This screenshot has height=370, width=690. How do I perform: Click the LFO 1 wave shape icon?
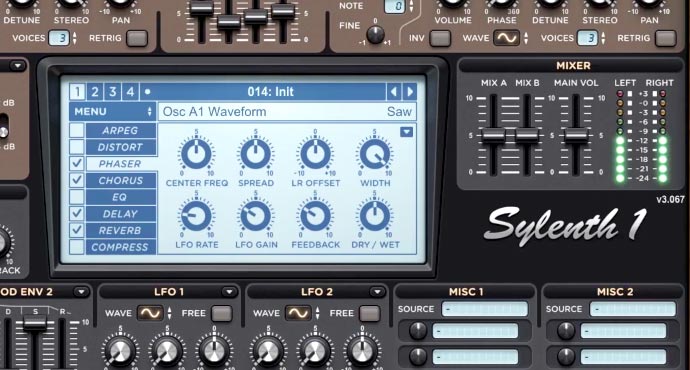pyautogui.click(x=150, y=313)
